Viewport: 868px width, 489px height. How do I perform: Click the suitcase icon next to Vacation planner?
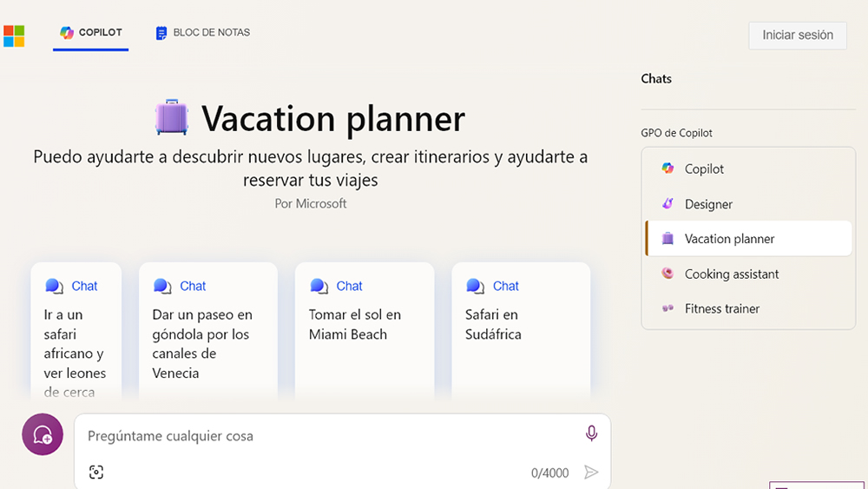(x=667, y=238)
